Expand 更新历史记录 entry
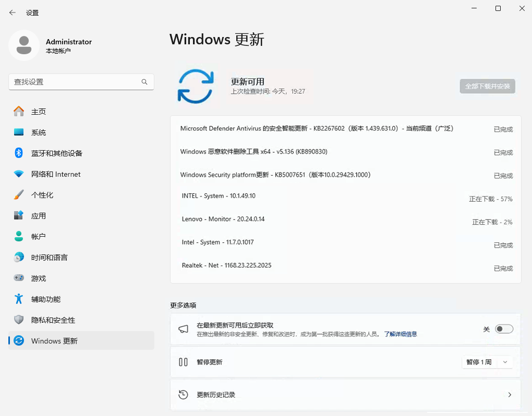 345,395
